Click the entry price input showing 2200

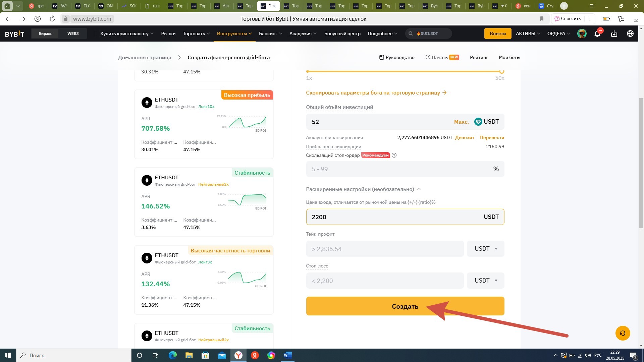(x=405, y=217)
